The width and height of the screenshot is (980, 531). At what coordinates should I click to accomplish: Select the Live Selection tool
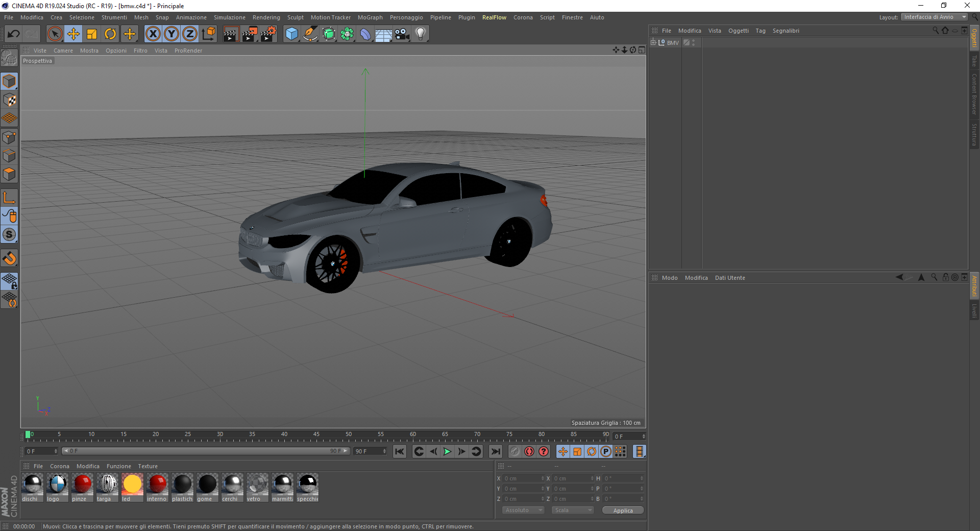point(55,34)
